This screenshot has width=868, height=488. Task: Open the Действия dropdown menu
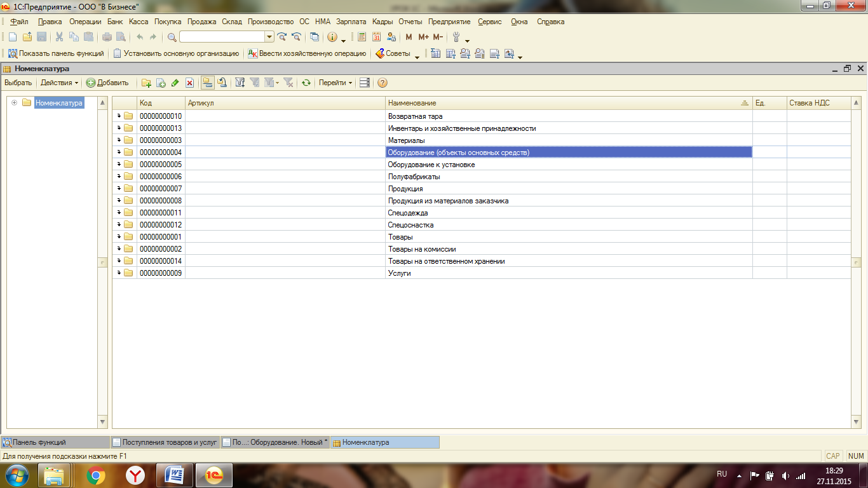tap(59, 83)
